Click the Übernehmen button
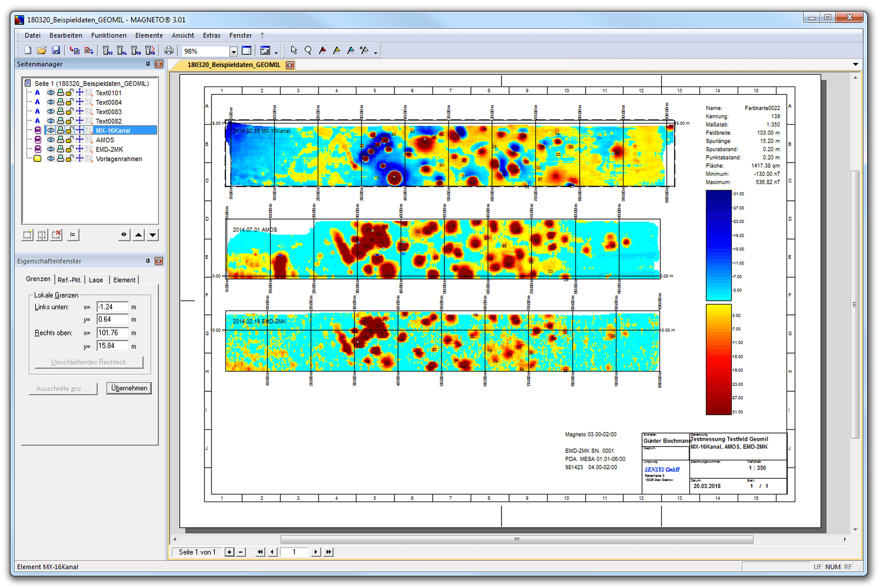Image resolution: width=883 pixels, height=588 pixels. pyautogui.click(x=128, y=388)
